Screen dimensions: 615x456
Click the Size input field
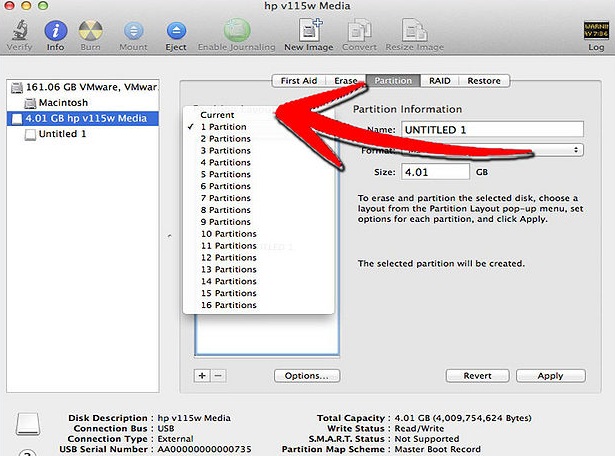pos(435,172)
